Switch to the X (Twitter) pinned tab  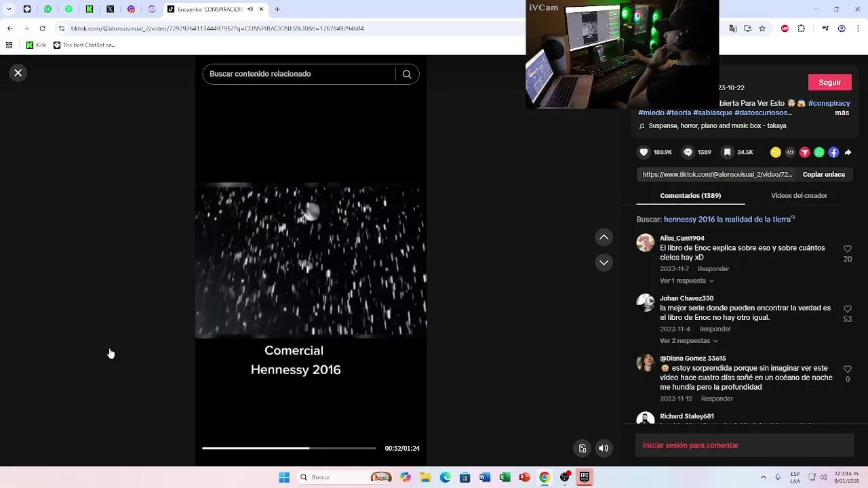[x=111, y=9]
